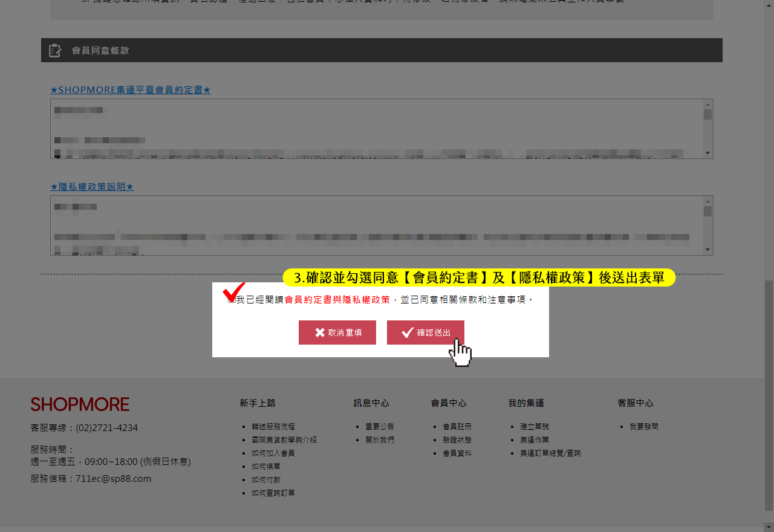This screenshot has height=532, width=774.
Task: Open 轉送服務流程 footer link
Action: (273, 427)
